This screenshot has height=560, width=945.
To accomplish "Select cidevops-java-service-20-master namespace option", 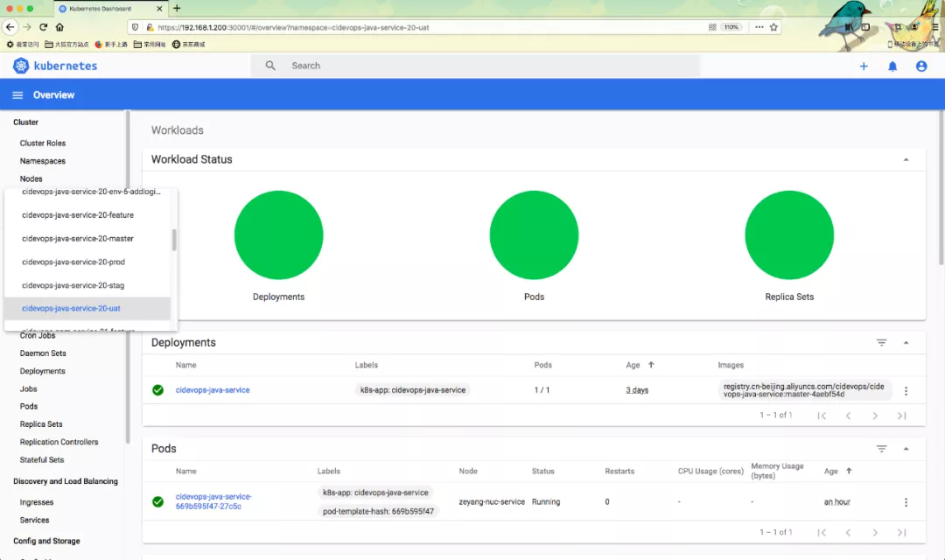I will pos(77,238).
